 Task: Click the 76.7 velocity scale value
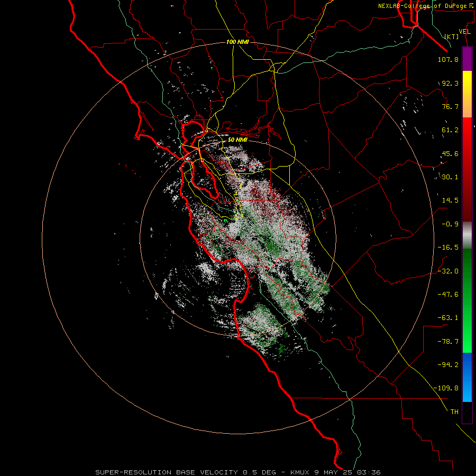coord(450,106)
